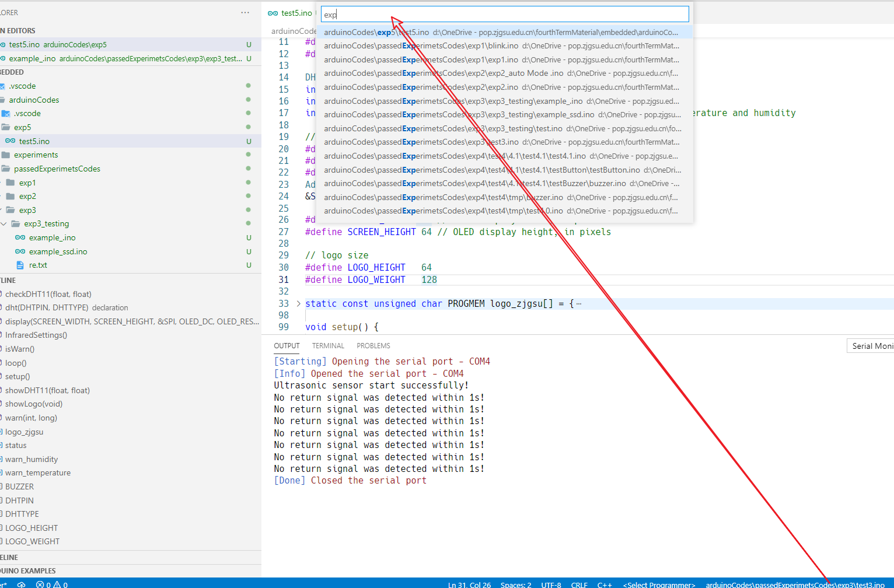Switch to the TERMINAL tab

tap(327, 345)
